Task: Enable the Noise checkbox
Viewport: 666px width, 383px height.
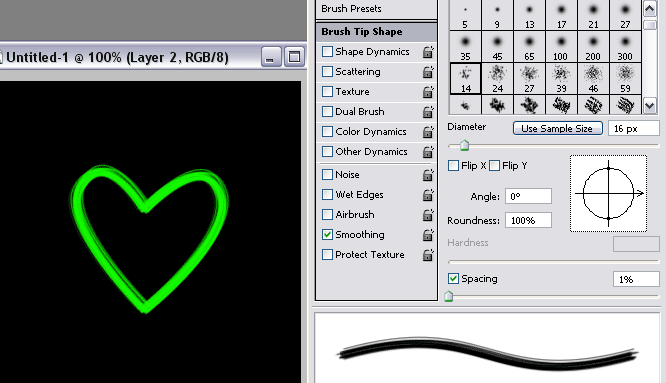Action: coord(327,175)
